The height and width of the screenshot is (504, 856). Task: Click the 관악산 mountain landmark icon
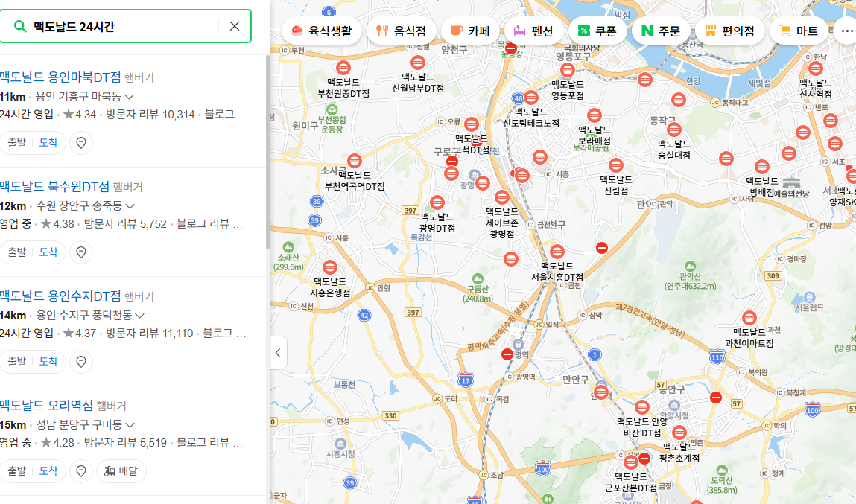click(x=690, y=267)
